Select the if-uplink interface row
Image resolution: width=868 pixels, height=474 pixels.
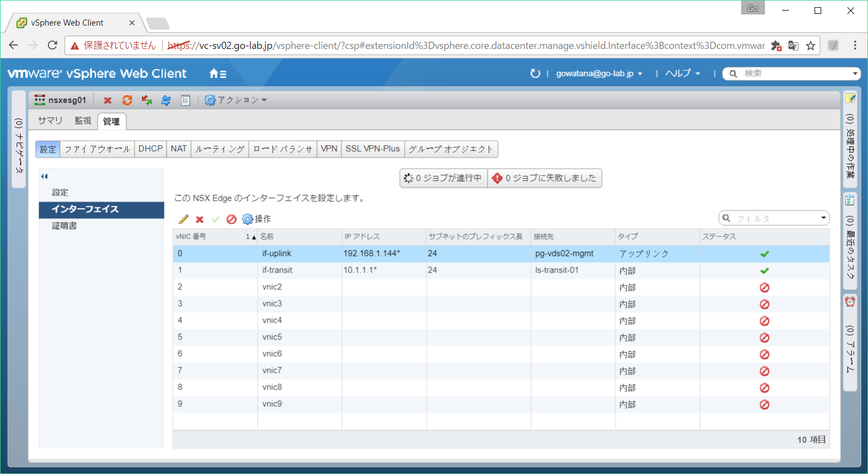coord(501,254)
